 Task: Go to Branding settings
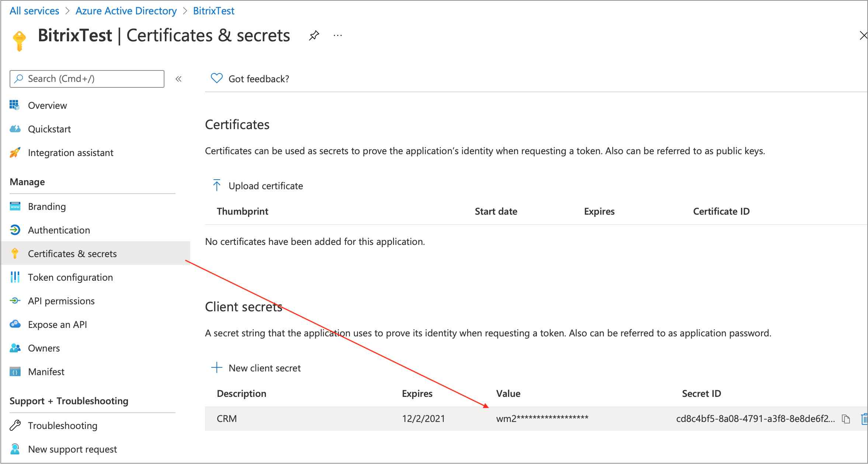point(47,207)
